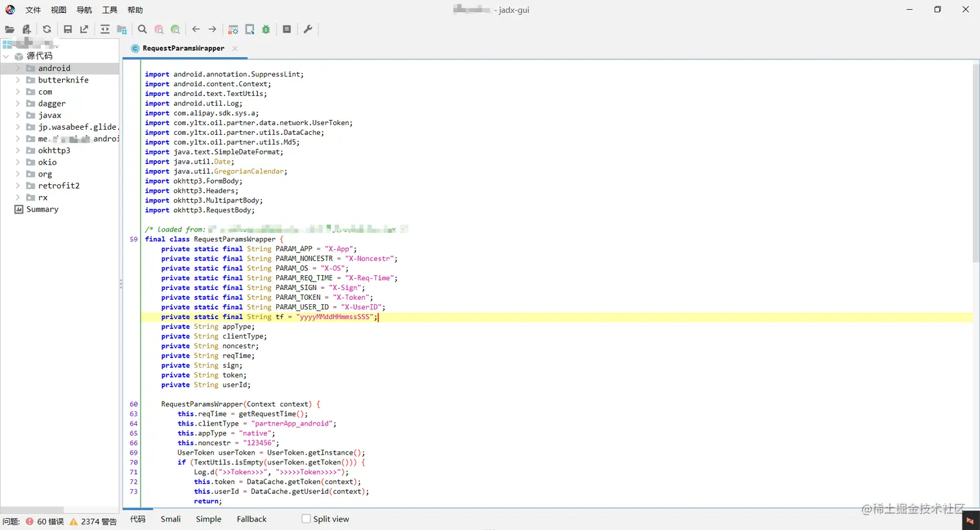Enable the Split view checkbox
The height and width of the screenshot is (530, 980).
[306, 519]
